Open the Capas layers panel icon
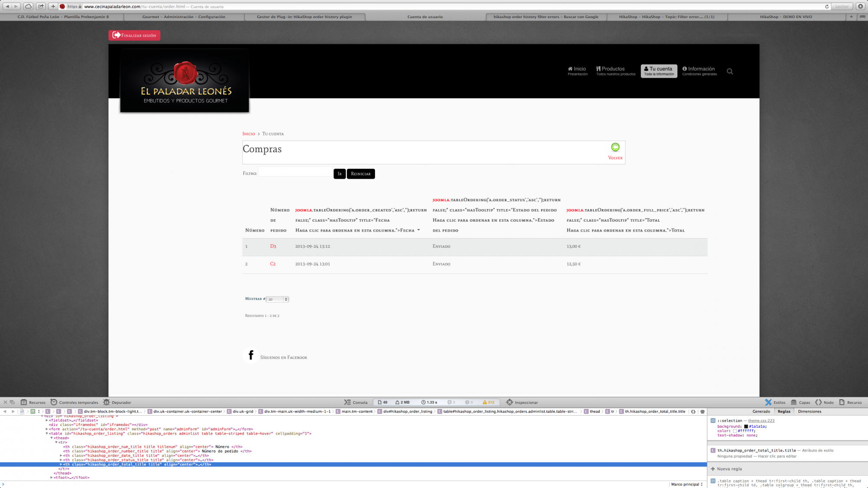Image resolution: width=868 pixels, height=488 pixels. click(x=794, y=402)
